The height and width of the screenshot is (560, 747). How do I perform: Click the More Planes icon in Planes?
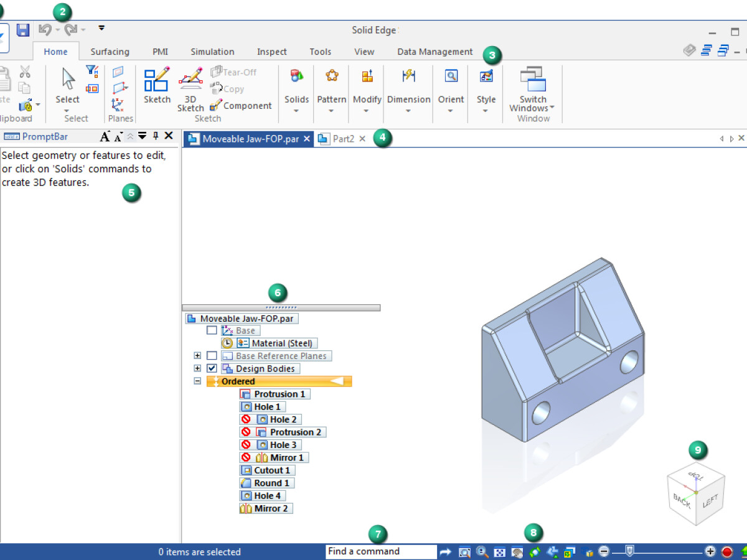tap(120, 88)
